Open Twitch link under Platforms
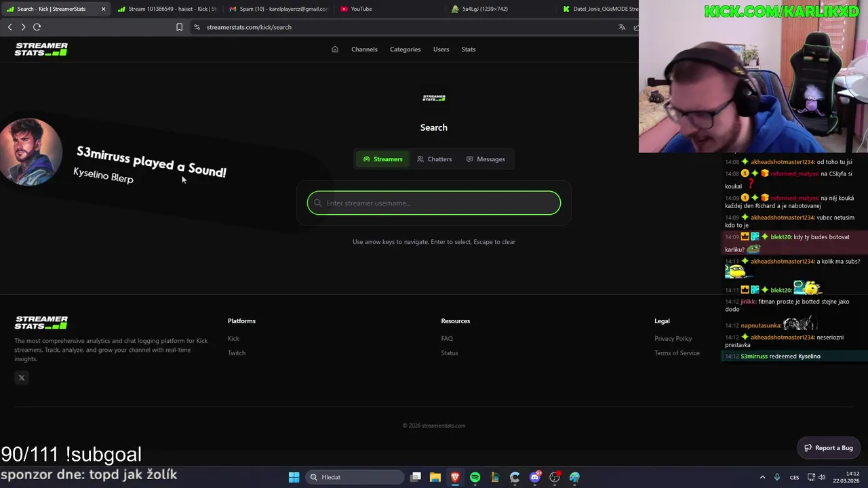 click(x=237, y=353)
